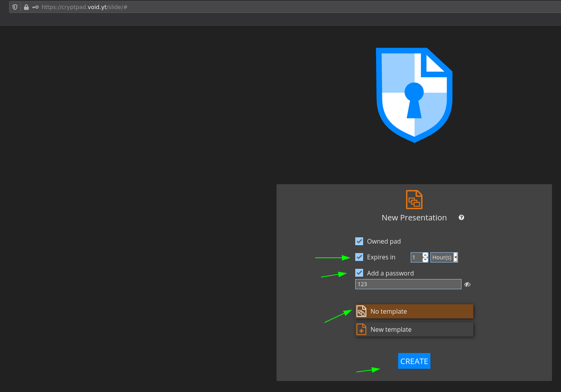Click the password field containing 123
This screenshot has height=392, width=561.
coord(408,284)
